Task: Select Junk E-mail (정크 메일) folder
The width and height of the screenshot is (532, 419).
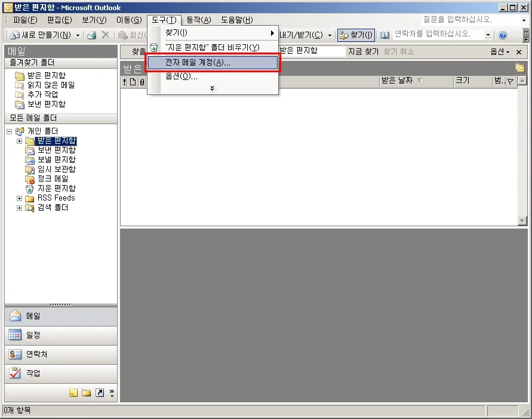Action: click(x=47, y=178)
